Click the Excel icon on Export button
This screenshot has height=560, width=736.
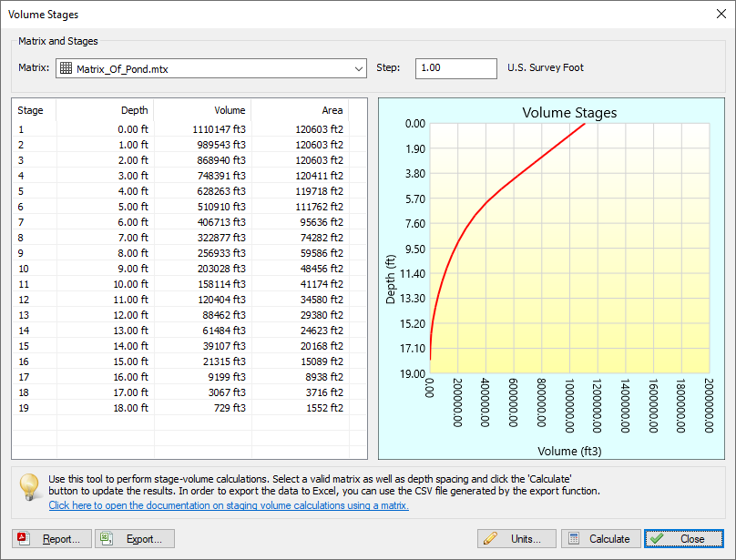tap(107, 538)
